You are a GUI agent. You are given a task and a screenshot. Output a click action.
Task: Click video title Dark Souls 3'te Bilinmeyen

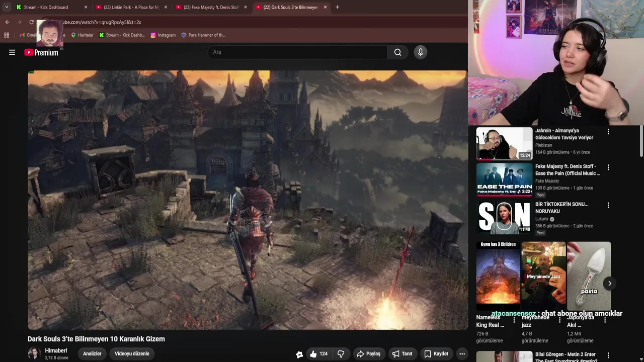click(x=96, y=339)
